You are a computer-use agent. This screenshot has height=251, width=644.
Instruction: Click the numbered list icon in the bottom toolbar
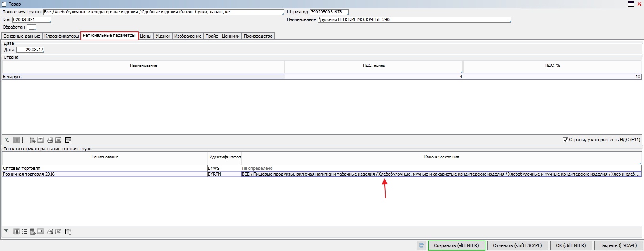(25, 232)
